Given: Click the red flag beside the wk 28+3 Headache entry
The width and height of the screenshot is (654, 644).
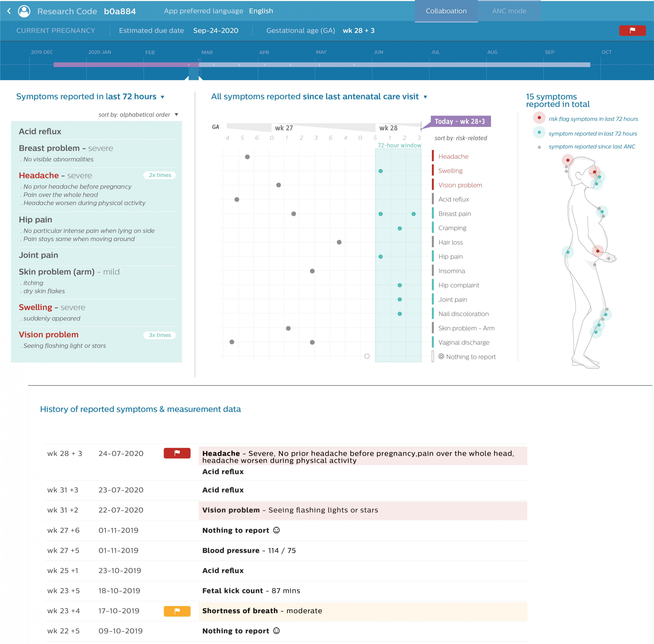Looking at the screenshot, I should tap(177, 453).
